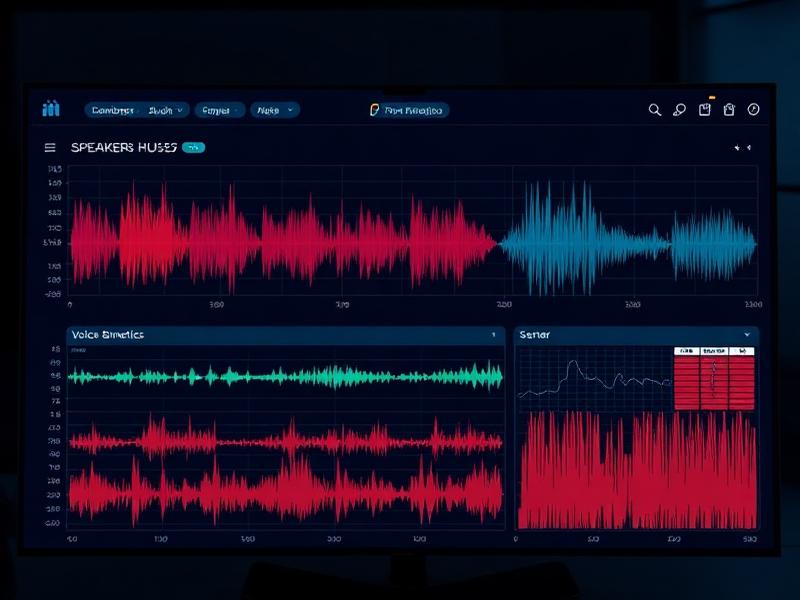This screenshot has width=800, height=600.
Task: Open the clipboard icon in the top bar
Action: point(705,110)
